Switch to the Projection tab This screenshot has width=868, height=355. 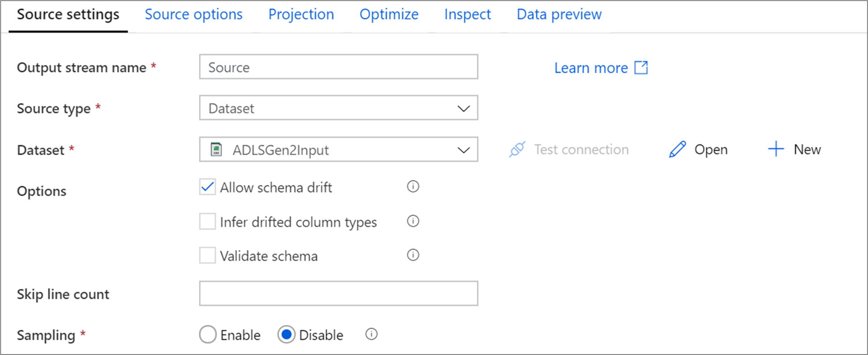pos(301,14)
